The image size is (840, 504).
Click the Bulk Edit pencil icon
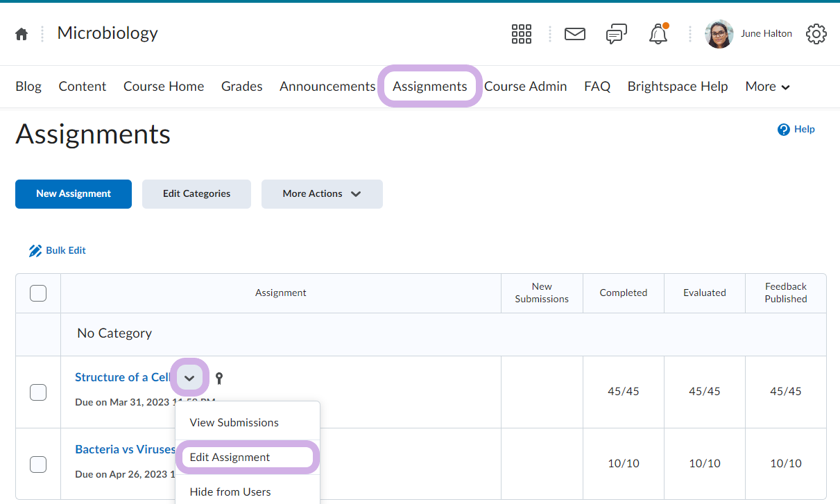[35, 251]
